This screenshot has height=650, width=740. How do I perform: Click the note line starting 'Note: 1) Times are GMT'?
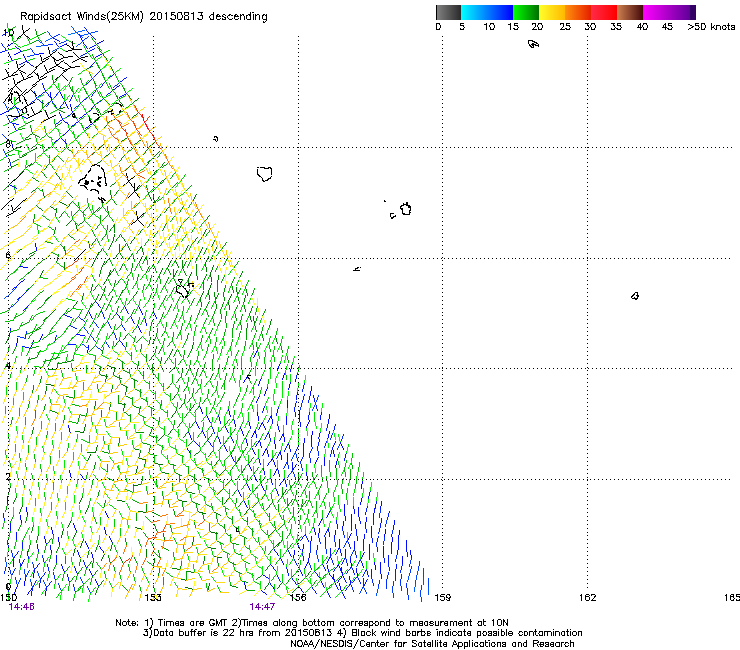[x=312, y=623]
